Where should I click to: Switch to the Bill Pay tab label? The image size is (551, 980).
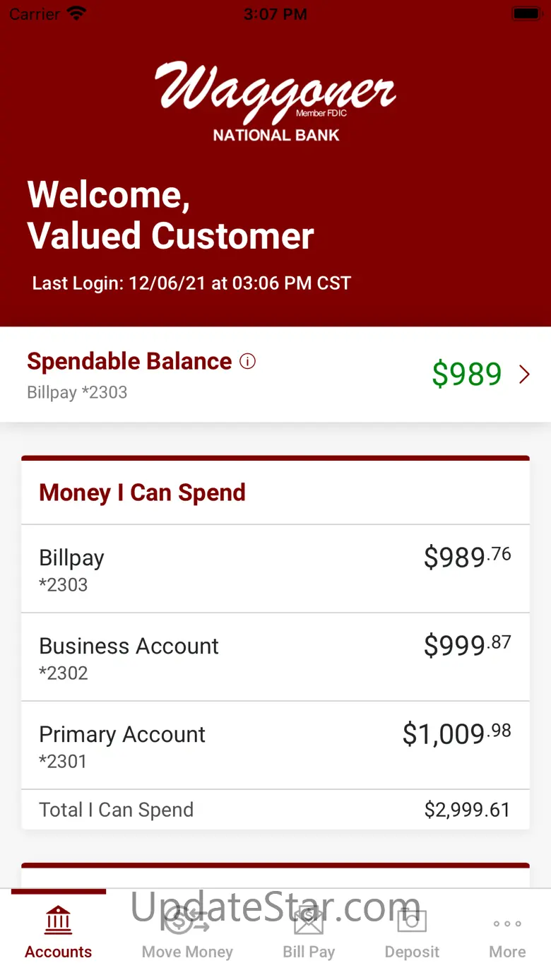pyautogui.click(x=309, y=952)
